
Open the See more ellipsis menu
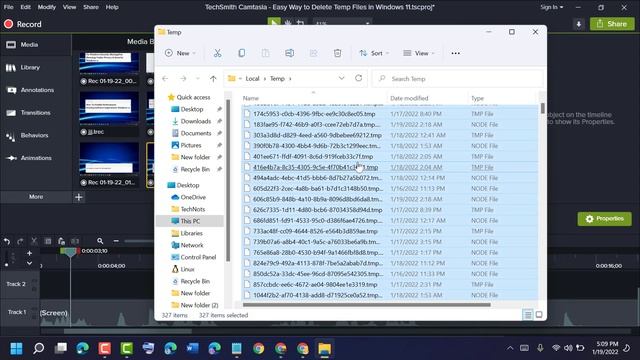point(456,53)
